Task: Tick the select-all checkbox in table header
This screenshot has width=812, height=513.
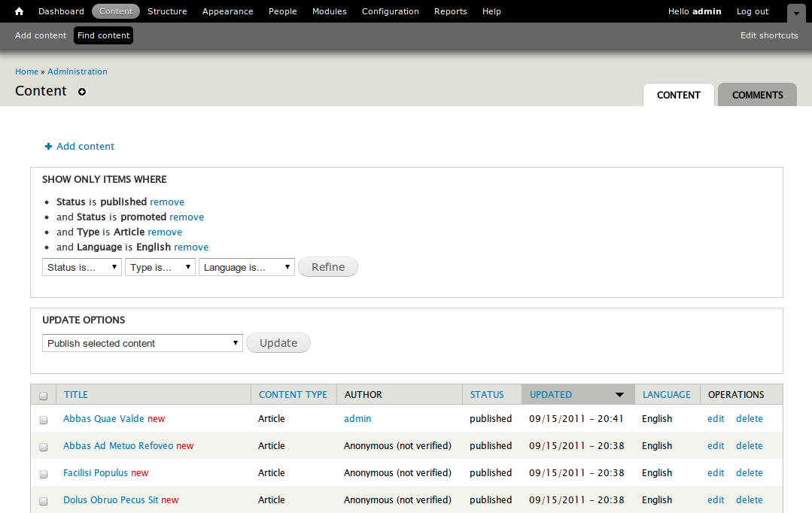Action: click(x=44, y=396)
